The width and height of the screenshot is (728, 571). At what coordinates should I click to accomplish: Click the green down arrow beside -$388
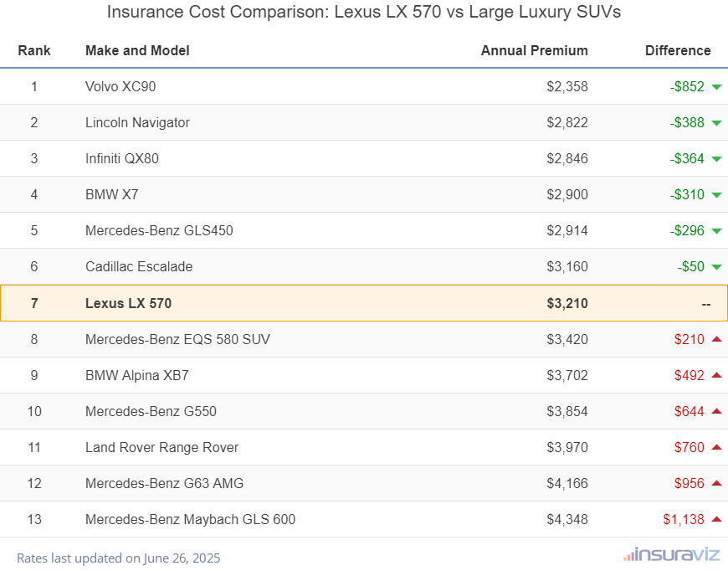click(716, 123)
